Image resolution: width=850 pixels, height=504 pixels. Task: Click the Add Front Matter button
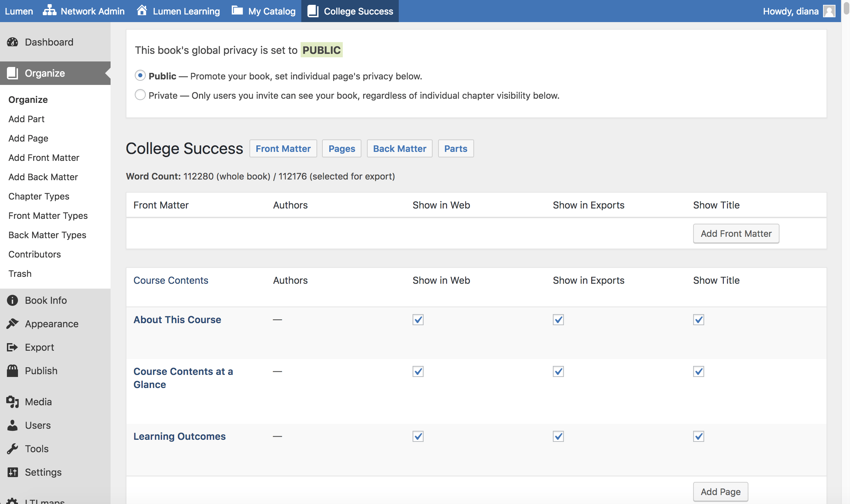(736, 234)
